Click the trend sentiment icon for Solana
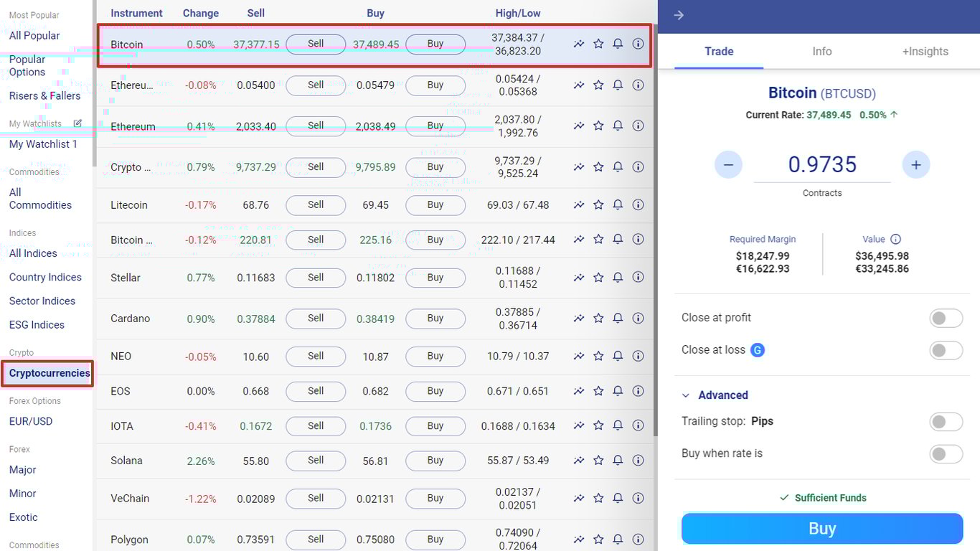The width and height of the screenshot is (980, 551). click(x=579, y=461)
